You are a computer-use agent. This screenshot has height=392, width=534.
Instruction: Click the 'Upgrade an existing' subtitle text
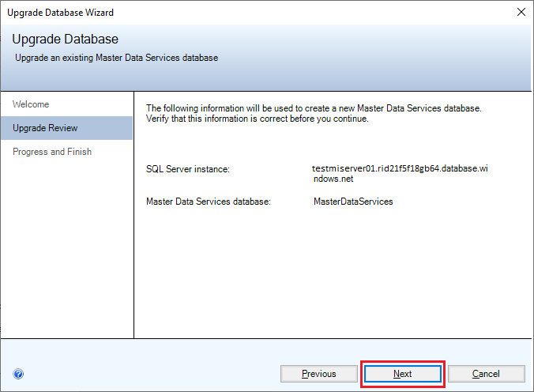[116, 58]
